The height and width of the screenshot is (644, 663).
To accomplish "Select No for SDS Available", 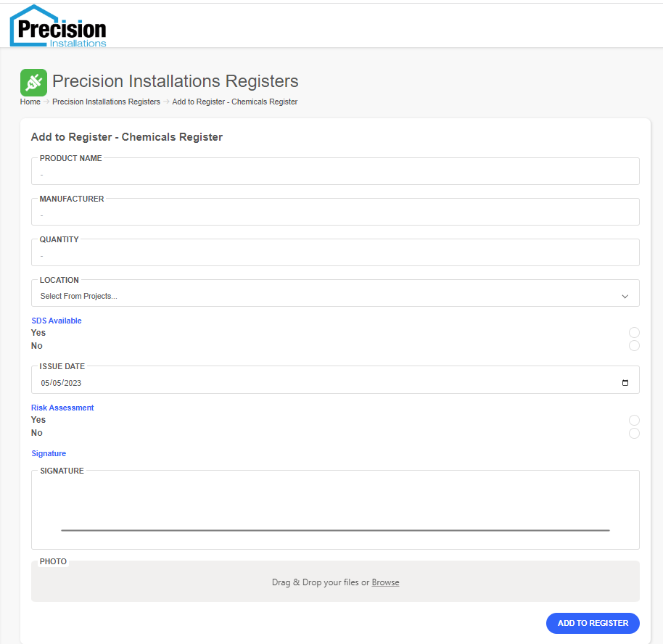I will point(634,346).
